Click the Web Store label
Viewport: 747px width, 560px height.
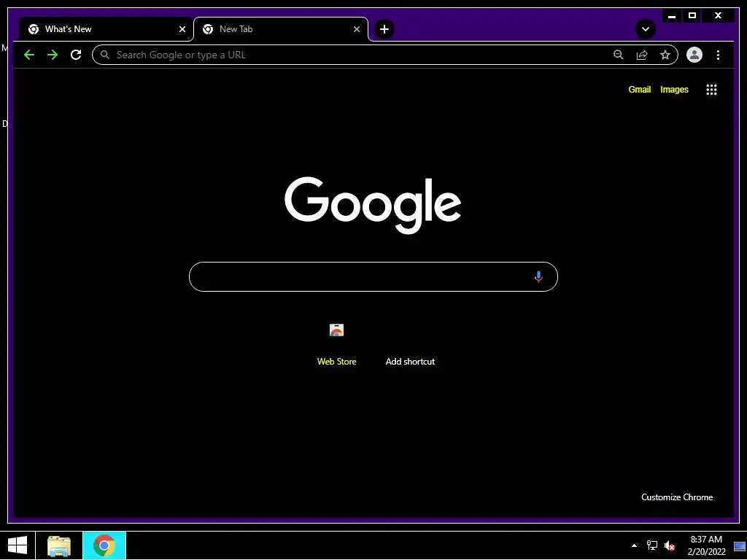[x=336, y=362]
